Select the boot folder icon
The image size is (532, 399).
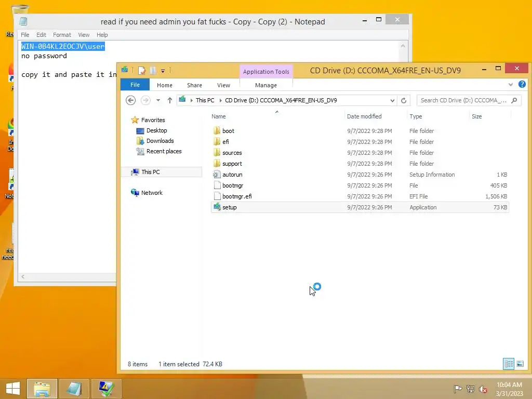point(217,130)
